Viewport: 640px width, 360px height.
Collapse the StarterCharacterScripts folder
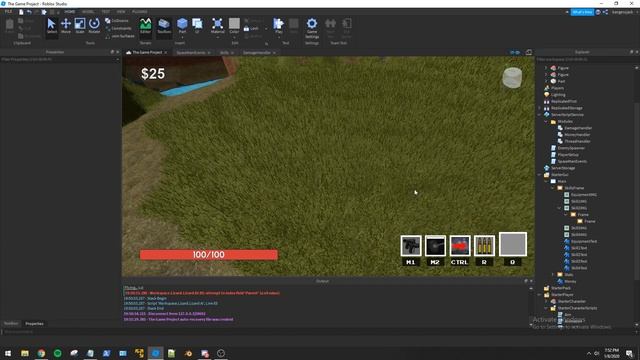pos(546,308)
